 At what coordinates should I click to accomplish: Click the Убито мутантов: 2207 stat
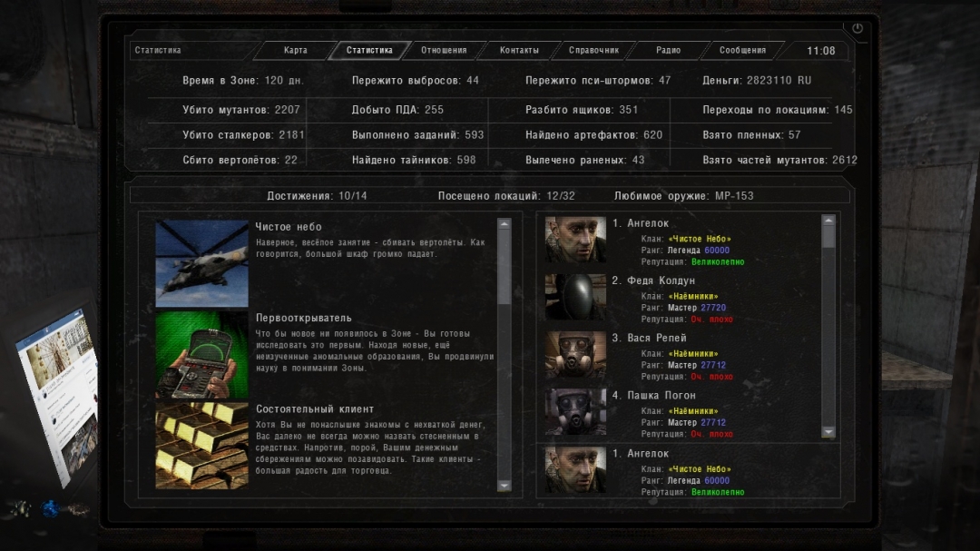click(241, 110)
